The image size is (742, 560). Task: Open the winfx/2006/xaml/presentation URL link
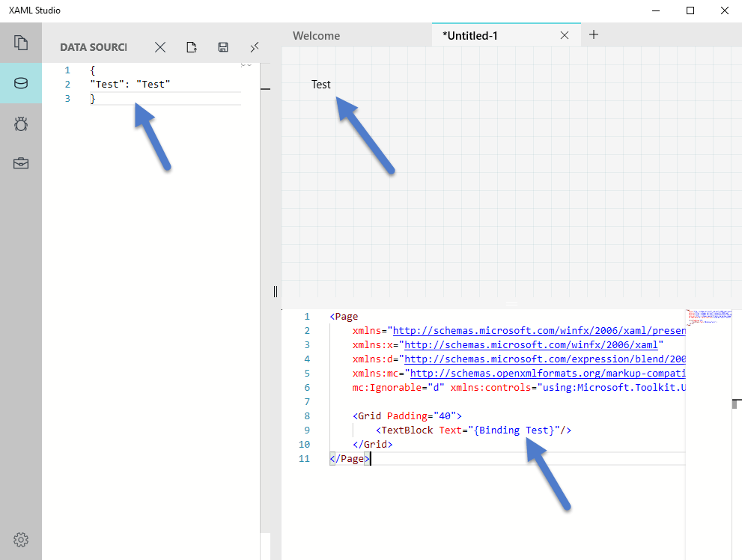tap(538, 331)
